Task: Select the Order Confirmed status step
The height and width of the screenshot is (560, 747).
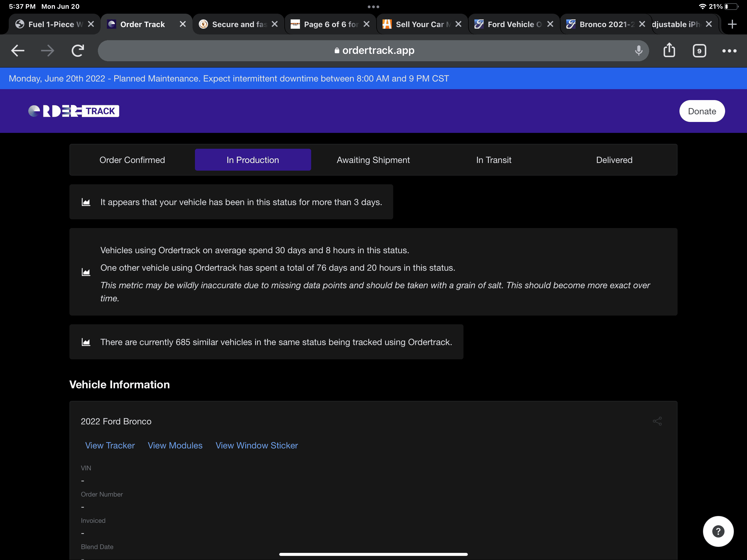Action: 132,160
